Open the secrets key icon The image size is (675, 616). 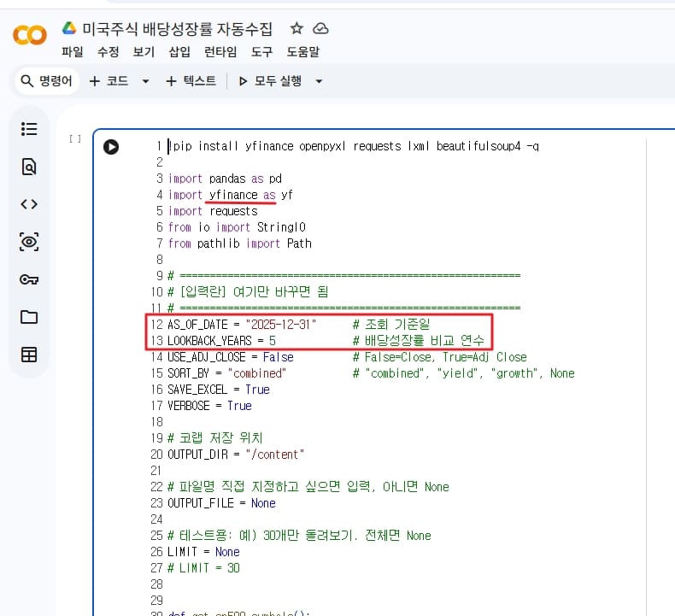(x=29, y=279)
